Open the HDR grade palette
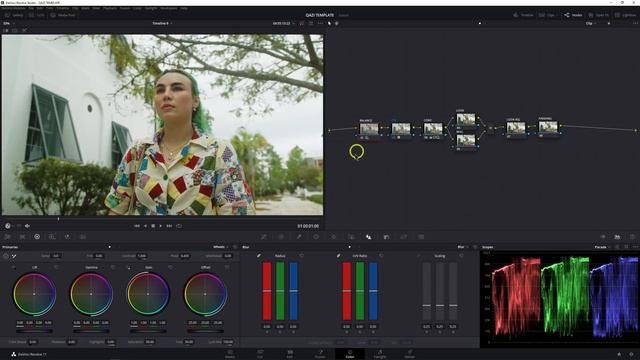The image size is (640, 360). (x=52, y=237)
